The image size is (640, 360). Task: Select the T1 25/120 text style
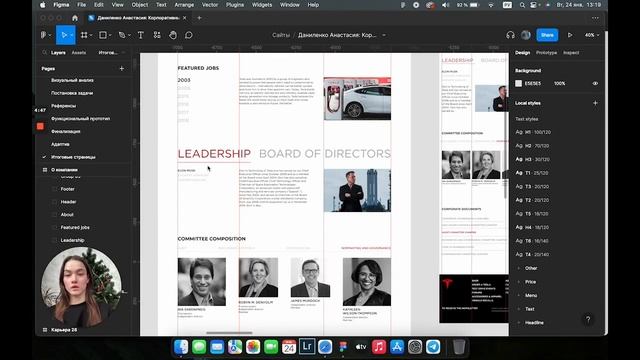pyautogui.click(x=532, y=173)
